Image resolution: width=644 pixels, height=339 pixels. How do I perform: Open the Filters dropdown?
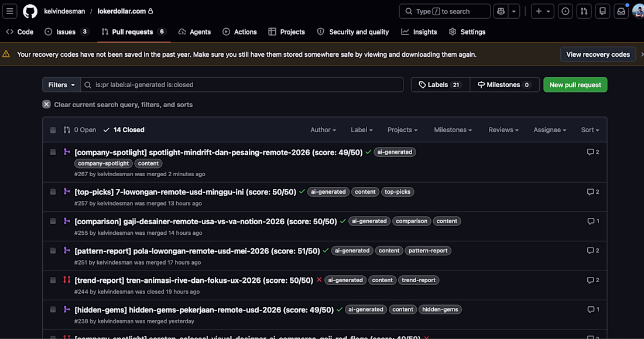61,85
